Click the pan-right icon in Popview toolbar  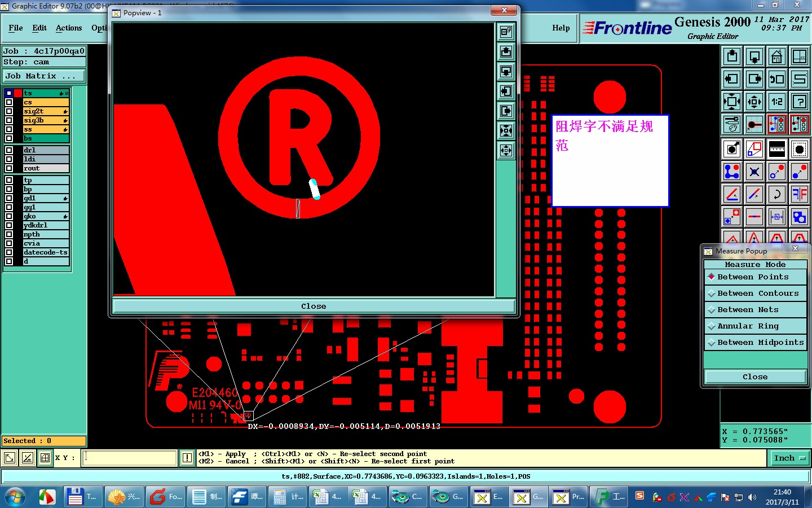(506, 111)
